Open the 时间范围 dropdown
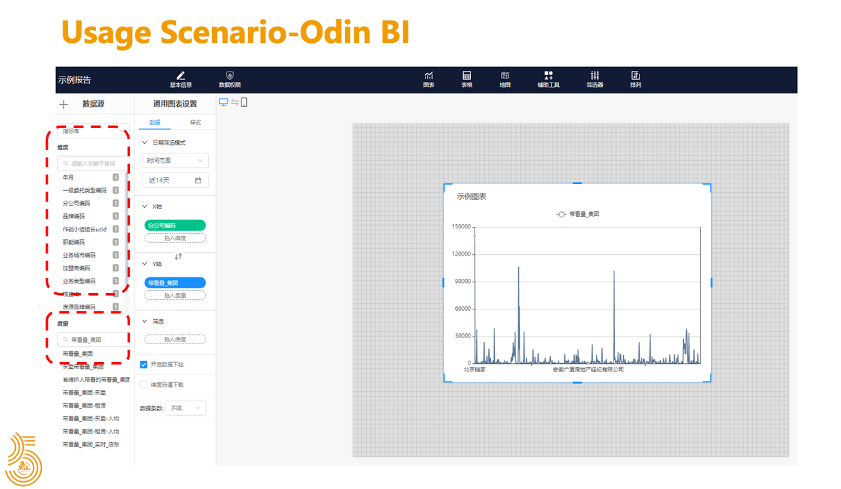The image size is (841, 489). 175,160
